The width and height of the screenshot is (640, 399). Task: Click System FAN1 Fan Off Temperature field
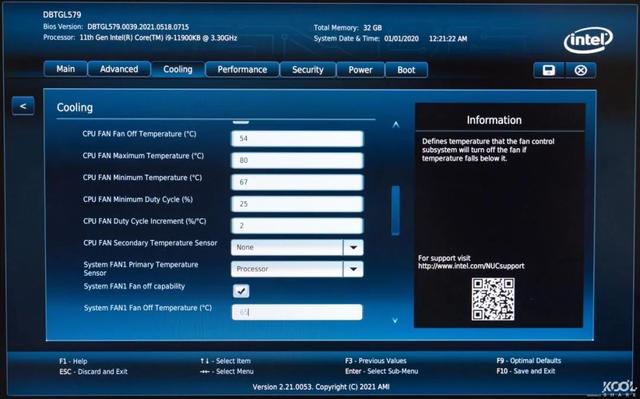point(297,312)
